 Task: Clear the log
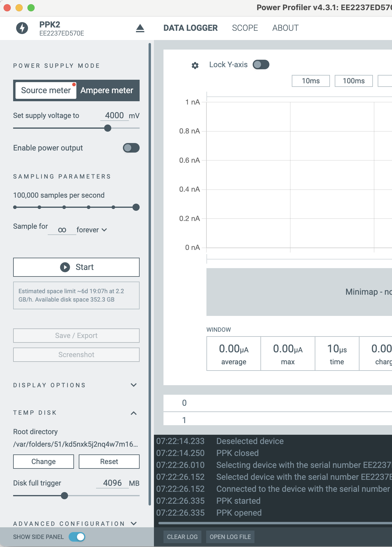(182, 537)
